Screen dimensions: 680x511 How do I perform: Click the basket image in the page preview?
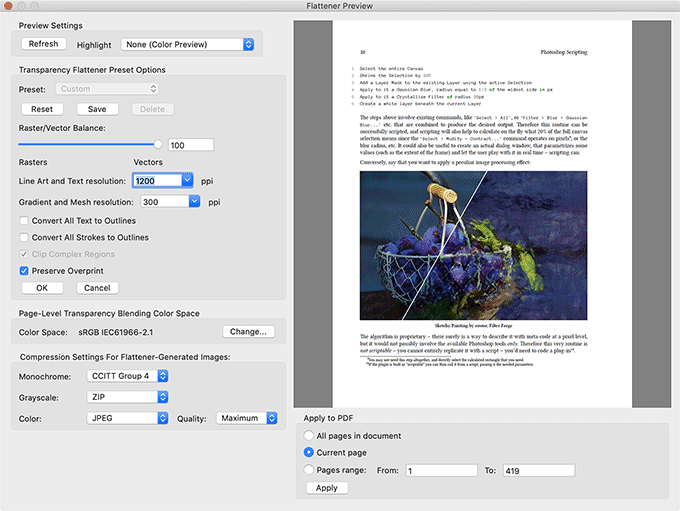point(473,246)
